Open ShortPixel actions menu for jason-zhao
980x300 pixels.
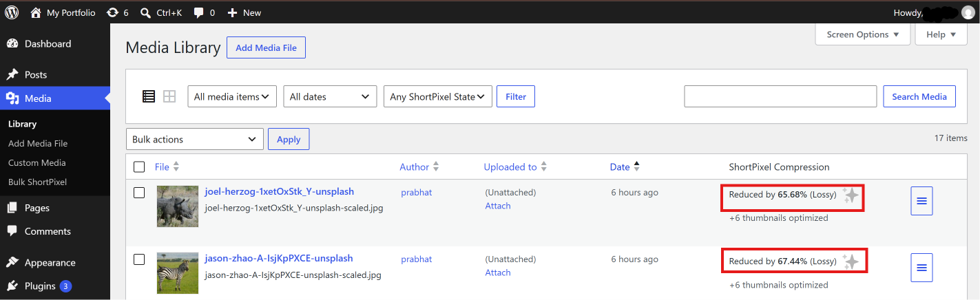(x=921, y=268)
